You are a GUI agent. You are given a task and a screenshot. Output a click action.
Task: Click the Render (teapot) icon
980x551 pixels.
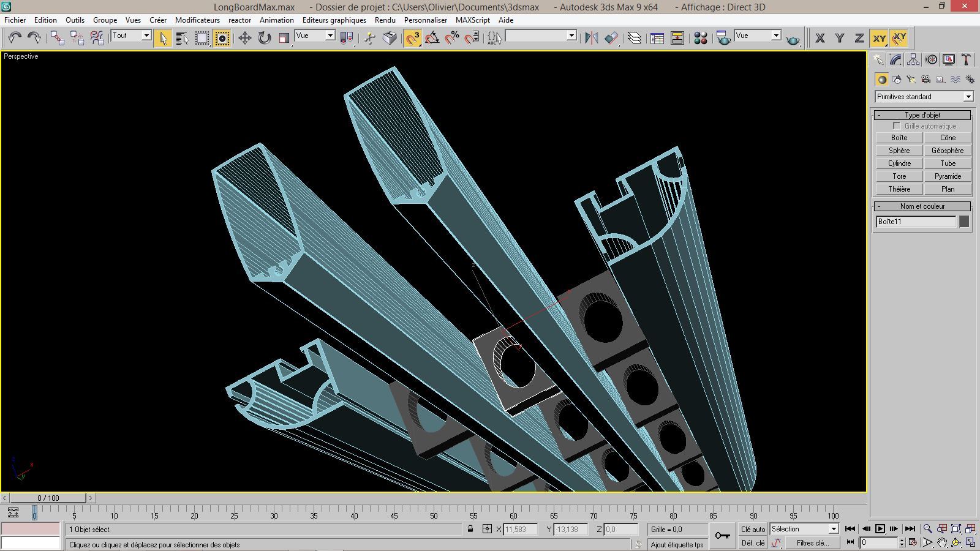793,38
